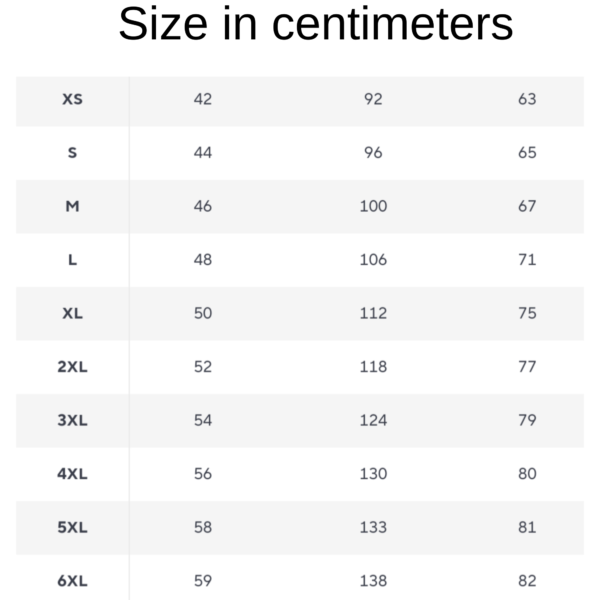Viewport: 600px width, 600px height.
Task: Click value 100 in M row
Action: click(373, 206)
